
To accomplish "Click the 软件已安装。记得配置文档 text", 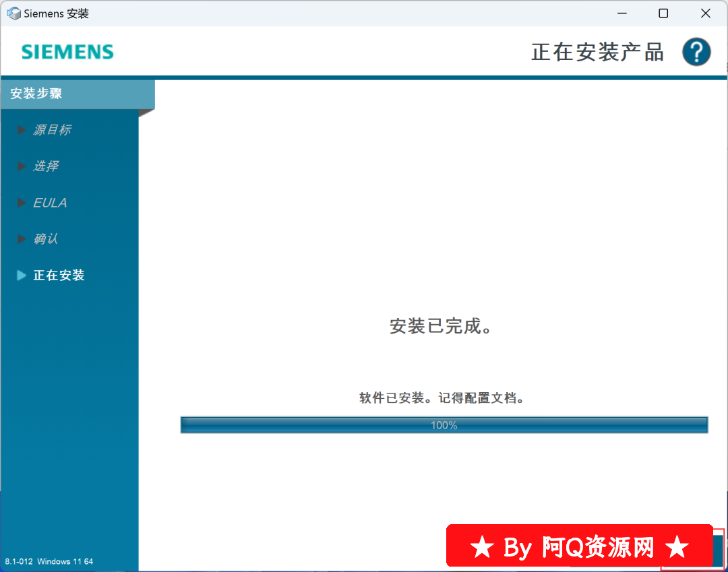I will [x=442, y=398].
